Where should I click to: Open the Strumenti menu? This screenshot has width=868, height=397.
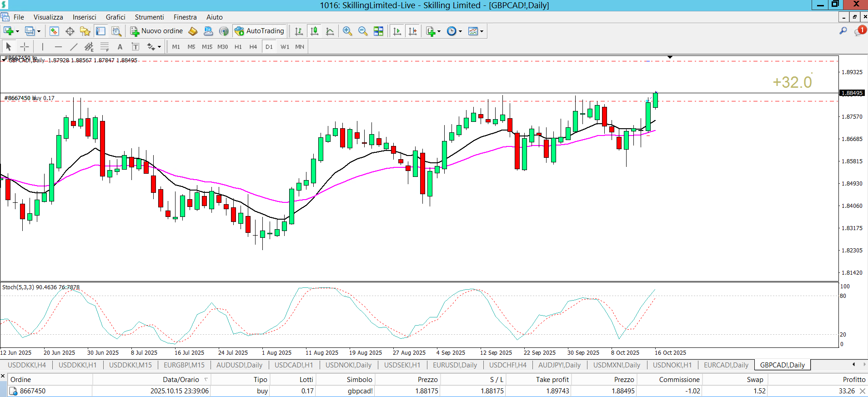click(x=149, y=17)
